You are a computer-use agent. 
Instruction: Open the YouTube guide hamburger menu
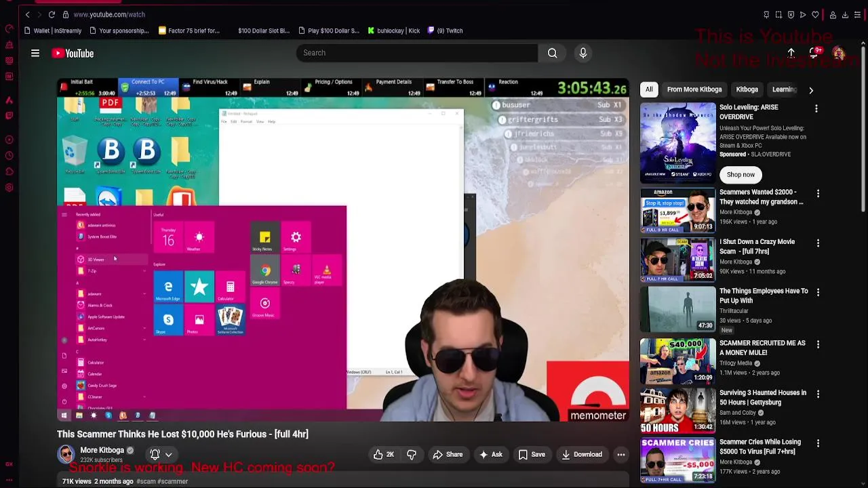35,53
